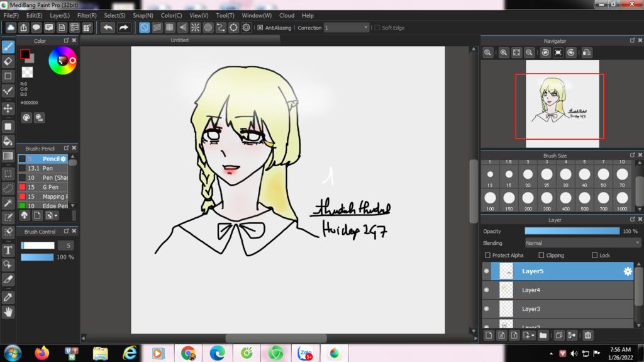The image size is (644, 362).
Task: Enable the Clipping checkbox
Action: [x=541, y=256]
